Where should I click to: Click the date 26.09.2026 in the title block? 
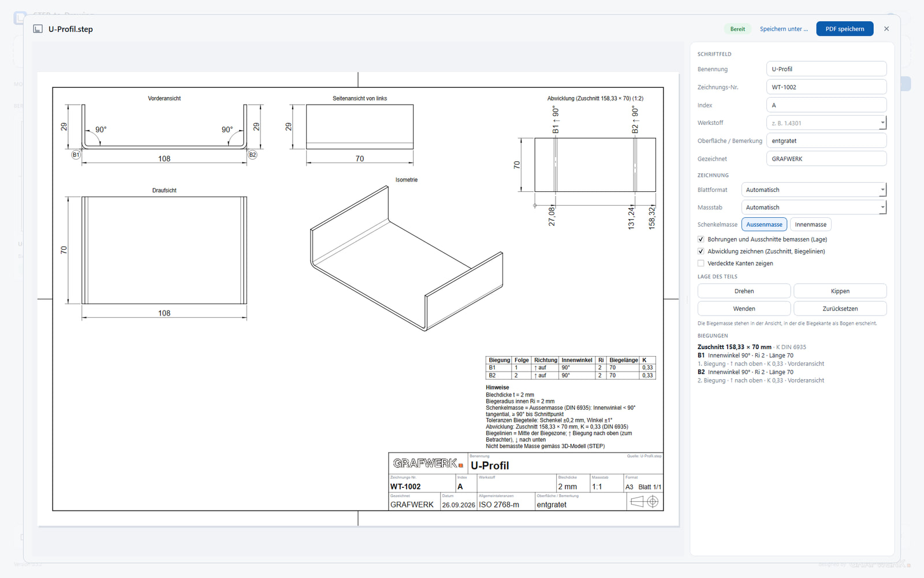(459, 505)
